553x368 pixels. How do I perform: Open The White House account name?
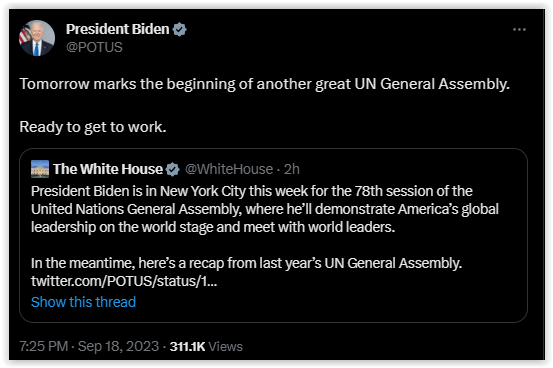pyautogui.click(x=108, y=169)
